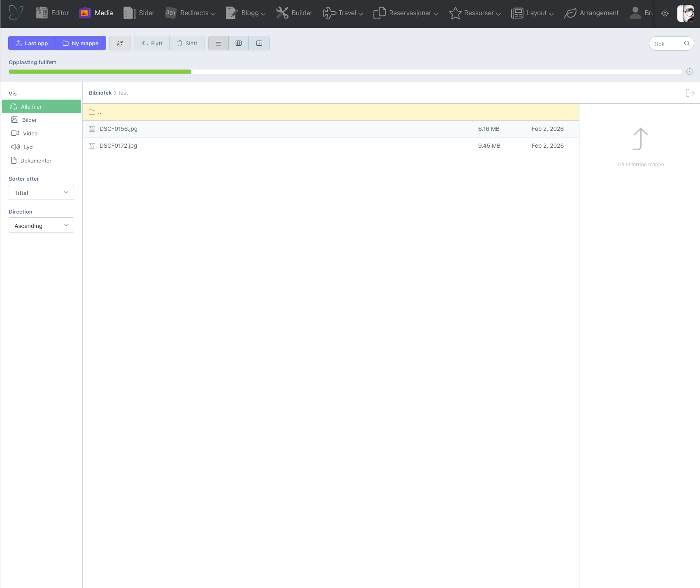Viewport: 700px width, 588px height.
Task: Click the user avatar picture
Action: click(x=686, y=13)
